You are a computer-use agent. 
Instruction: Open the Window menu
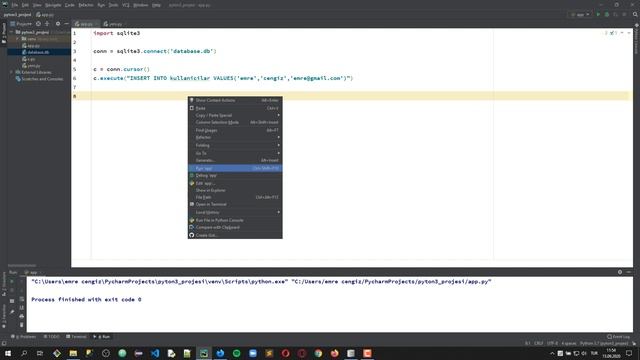point(141,5)
